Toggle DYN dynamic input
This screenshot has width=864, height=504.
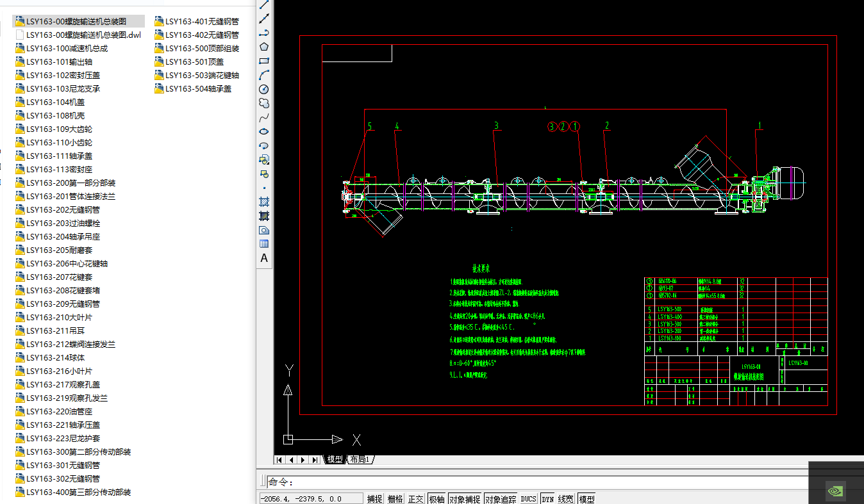coord(547,499)
